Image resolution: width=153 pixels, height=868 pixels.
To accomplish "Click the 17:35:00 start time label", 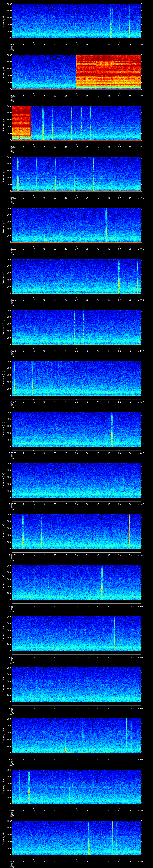I will 12,249.
